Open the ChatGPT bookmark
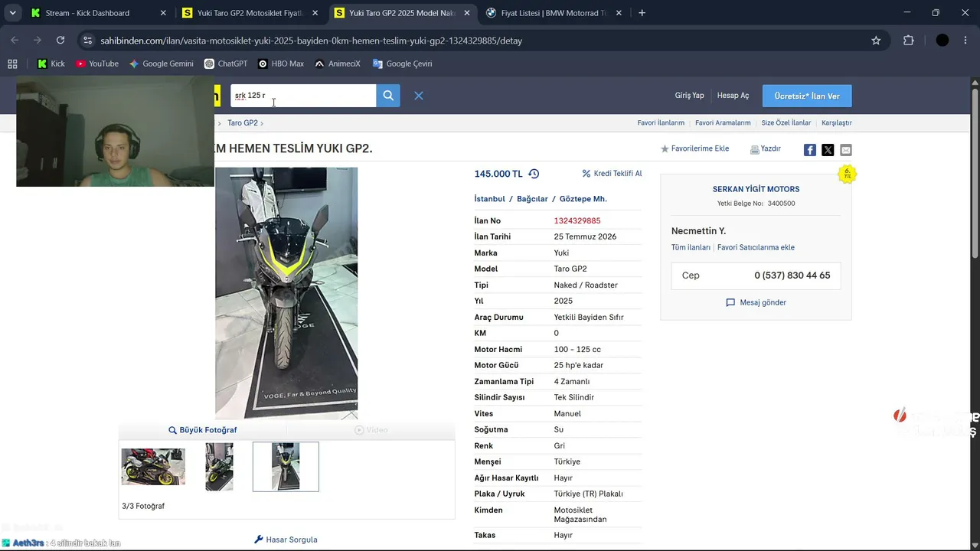 [226, 64]
